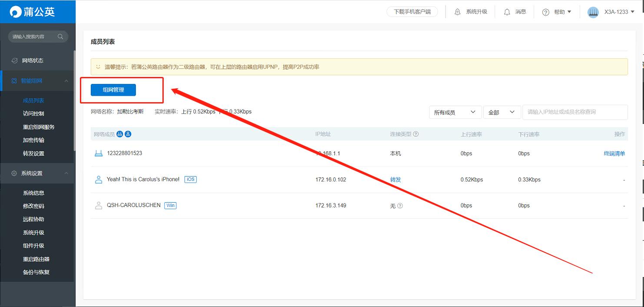Viewport: 644px width, 307px height.
Task: Toggle the router filter icon next to 网络成员
Action: pyautogui.click(x=120, y=134)
